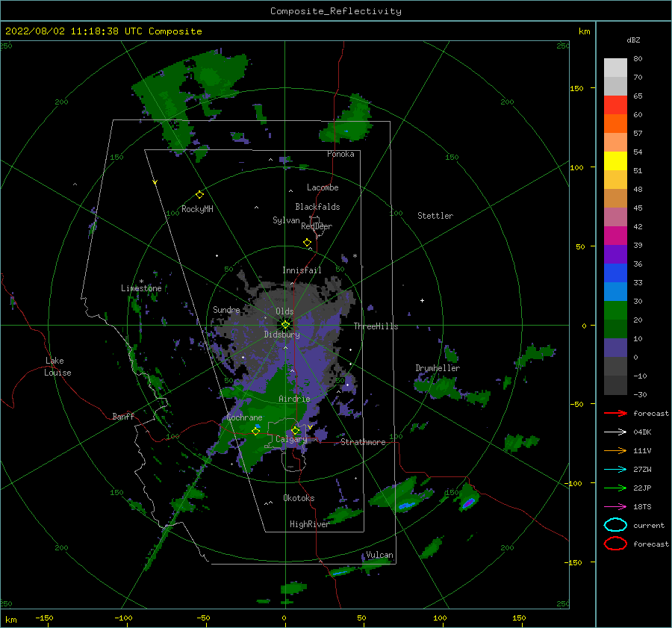Image resolution: width=672 pixels, height=628 pixels.
Task: Click the Vulcan label
Action: pyautogui.click(x=380, y=555)
